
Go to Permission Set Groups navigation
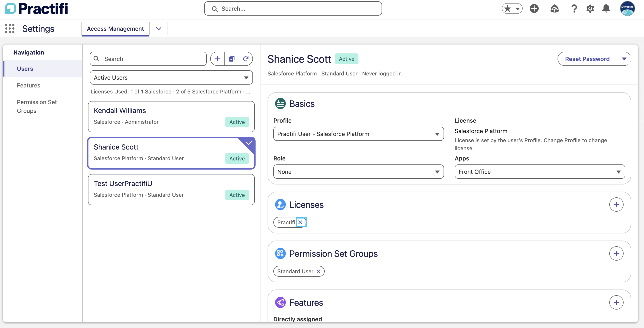(x=37, y=106)
